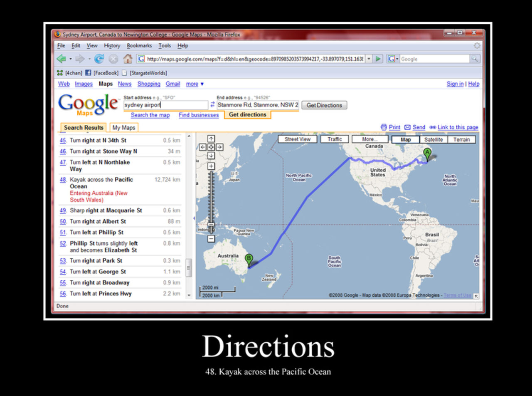
Task: Click the Reload page icon
Action: coord(99,59)
